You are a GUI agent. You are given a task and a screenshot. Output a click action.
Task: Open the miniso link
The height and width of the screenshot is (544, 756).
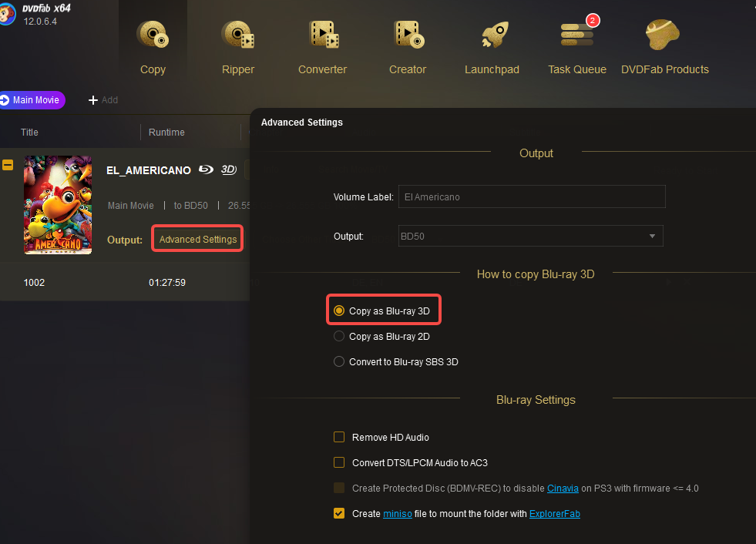(398, 514)
